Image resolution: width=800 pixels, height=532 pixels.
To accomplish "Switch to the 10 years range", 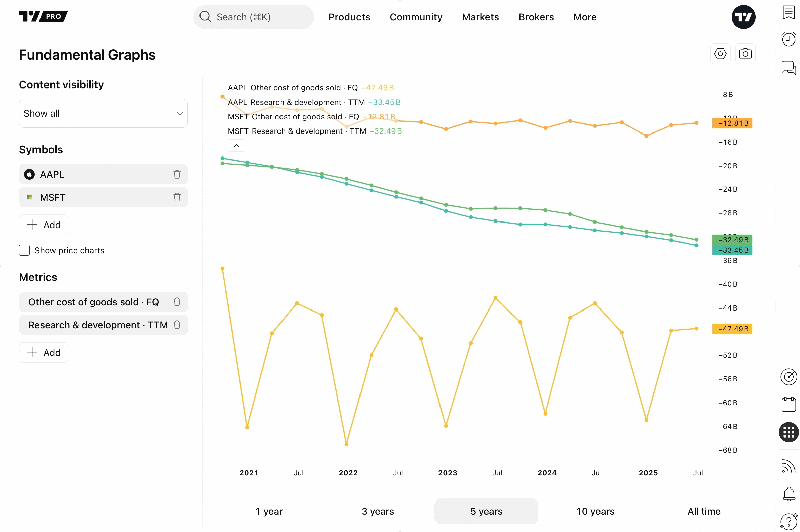I will coord(595,511).
